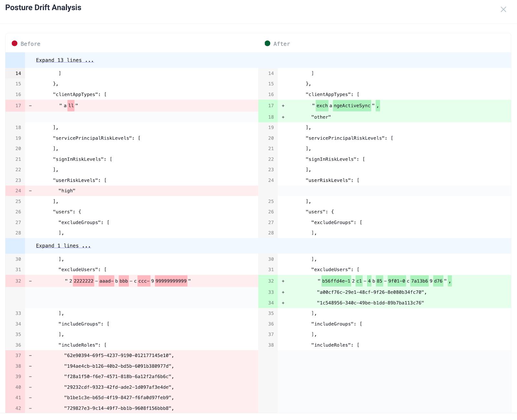Click the plus marker on After line 34
517x420 pixels.
[x=283, y=303]
